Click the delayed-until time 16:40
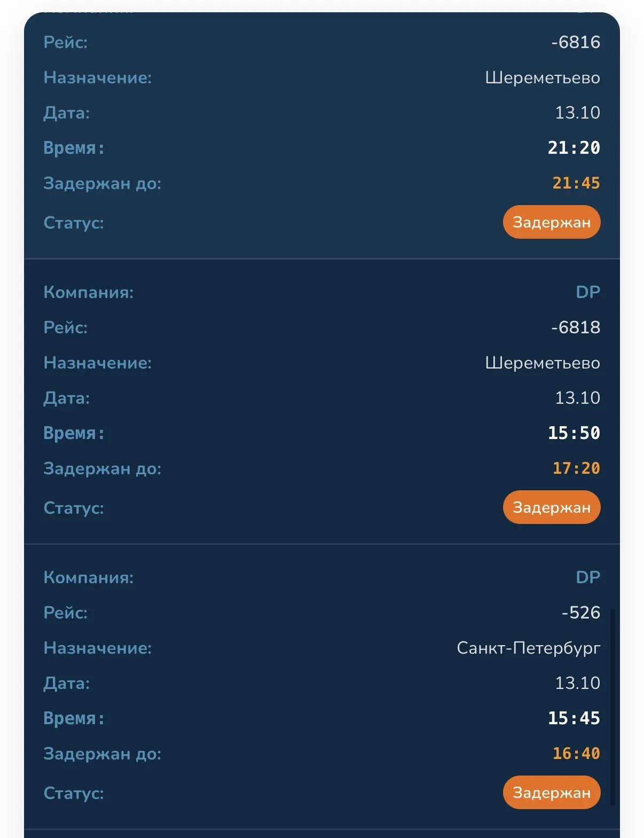This screenshot has width=644, height=838. pyautogui.click(x=576, y=754)
